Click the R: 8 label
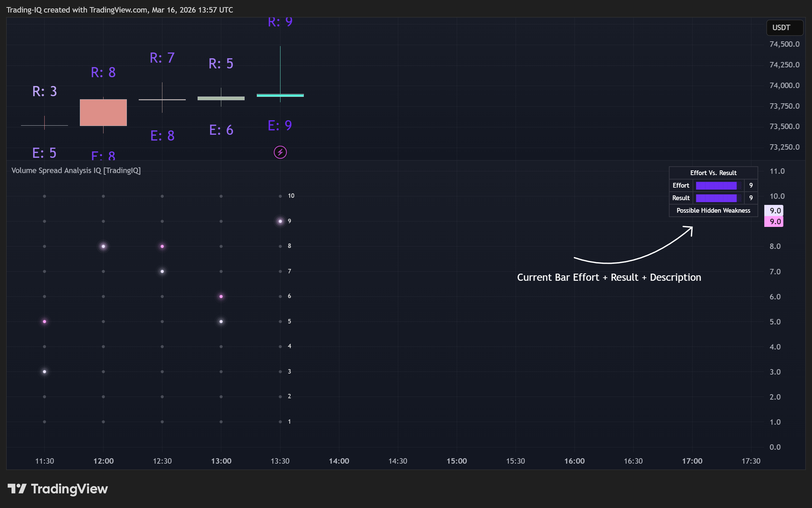This screenshot has height=508, width=812. point(103,72)
